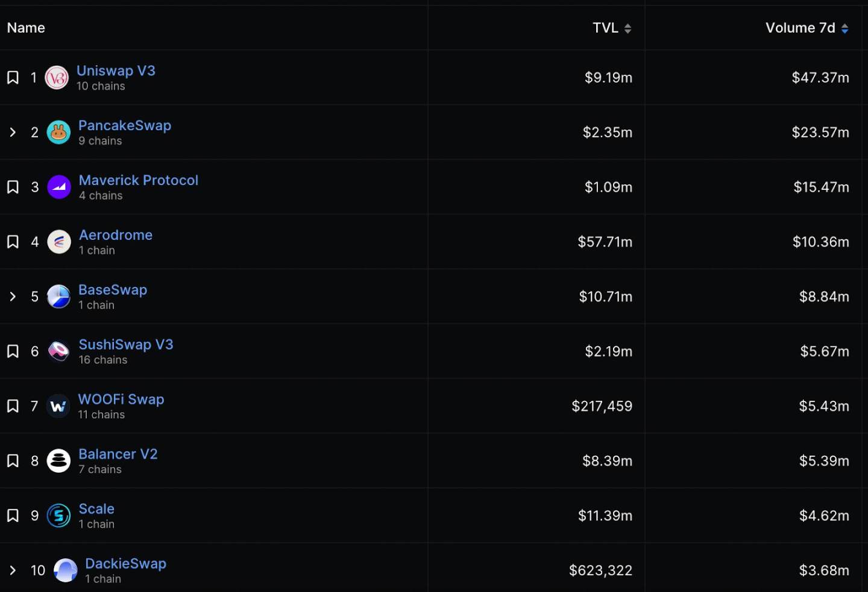This screenshot has height=592, width=868.
Task: Toggle bookmark for Aerodrome
Action: pos(13,242)
